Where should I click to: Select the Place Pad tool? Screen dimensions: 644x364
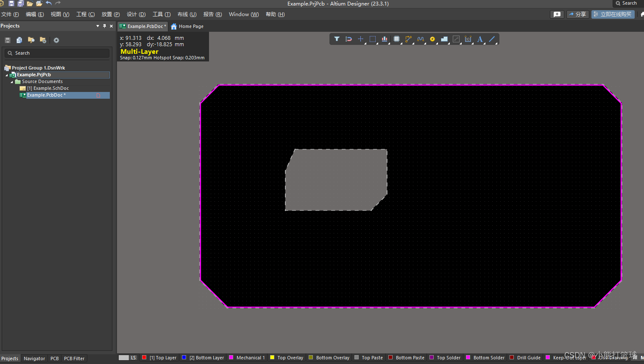(x=432, y=39)
